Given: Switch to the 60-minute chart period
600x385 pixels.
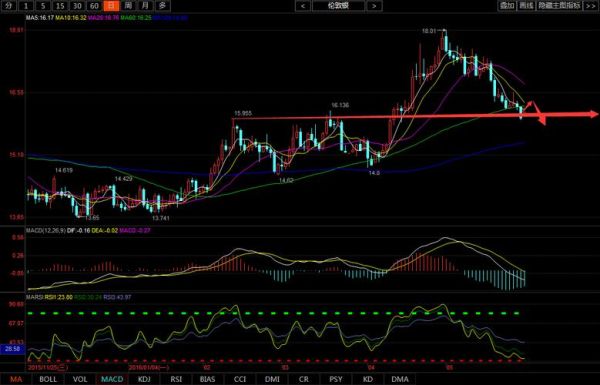Looking at the screenshot, I should (94, 6).
